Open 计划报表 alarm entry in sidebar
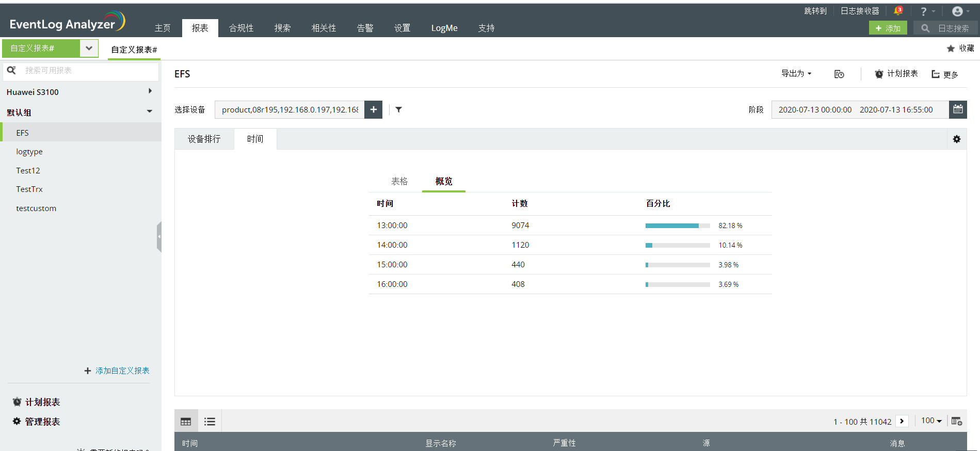 [x=36, y=402]
